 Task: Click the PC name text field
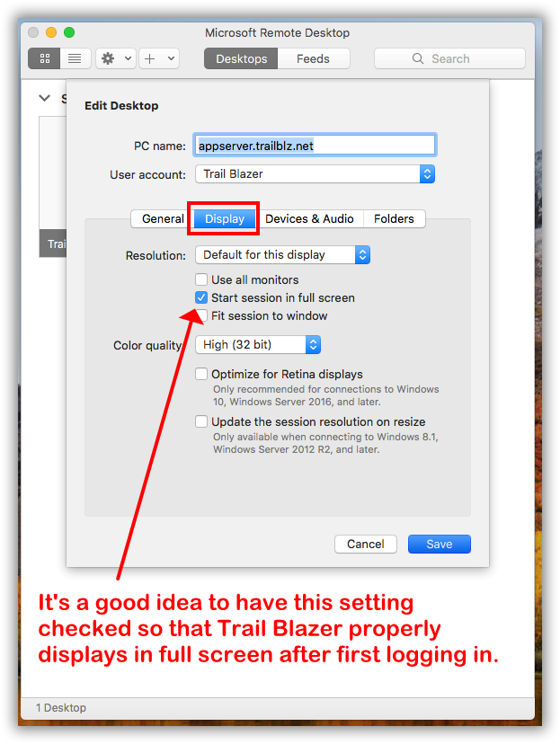click(315, 146)
